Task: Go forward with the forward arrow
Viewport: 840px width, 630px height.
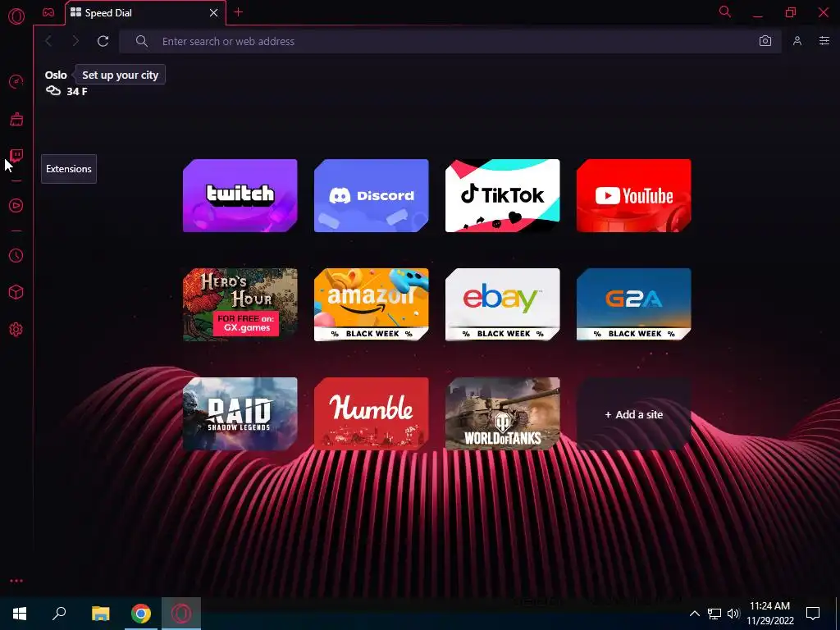Action: (x=75, y=41)
